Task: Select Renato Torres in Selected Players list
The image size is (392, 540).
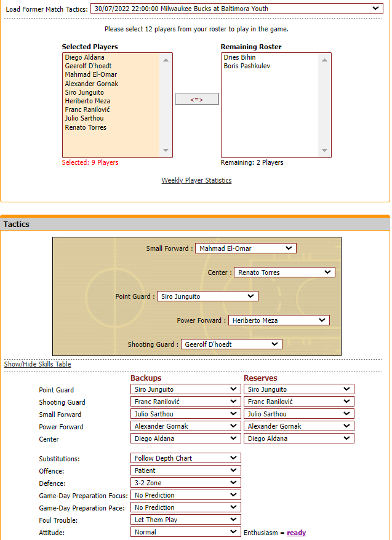Action: click(x=86, y=127)
